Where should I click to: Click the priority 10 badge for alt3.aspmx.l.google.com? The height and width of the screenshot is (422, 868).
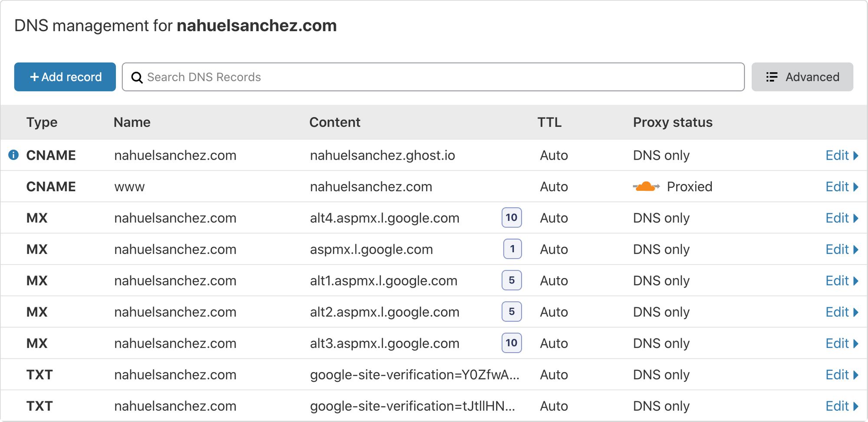511,343
